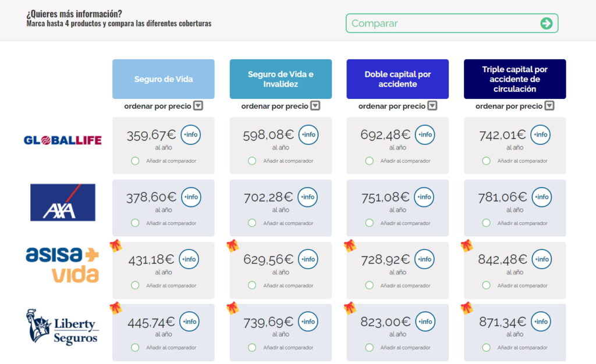Open info for AXA 702,28€ plan

click(x=307, y=197)
